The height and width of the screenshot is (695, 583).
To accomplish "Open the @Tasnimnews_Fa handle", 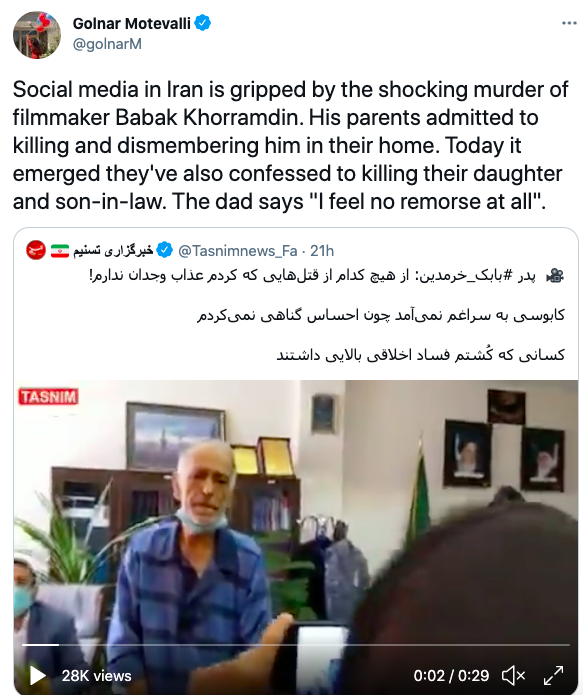I will tap(238, 251).
